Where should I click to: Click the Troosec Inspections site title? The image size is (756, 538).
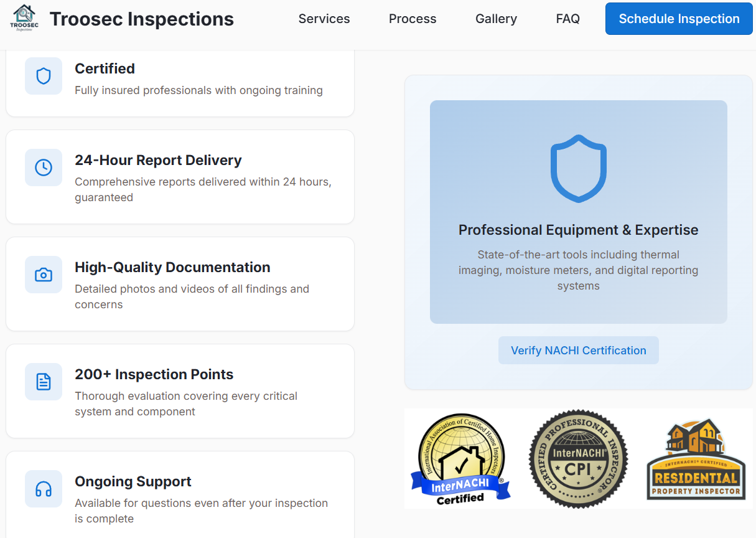142,19
